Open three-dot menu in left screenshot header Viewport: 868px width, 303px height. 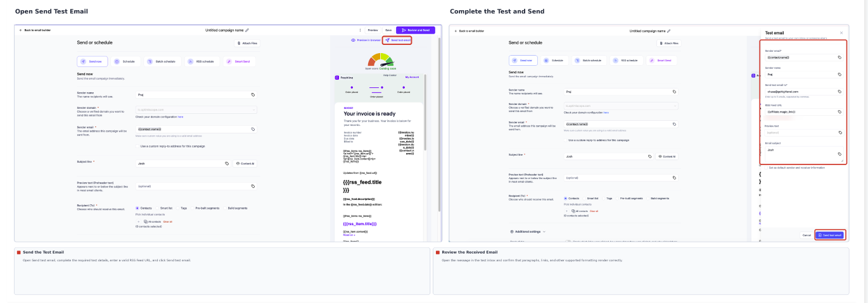tap(361, 30)
